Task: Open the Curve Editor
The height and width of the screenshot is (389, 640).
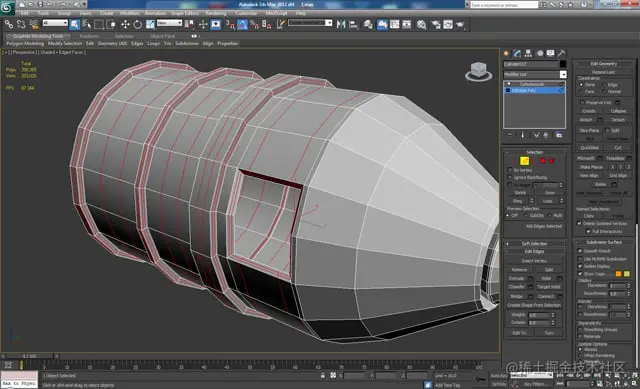Action: click(395, 24)
